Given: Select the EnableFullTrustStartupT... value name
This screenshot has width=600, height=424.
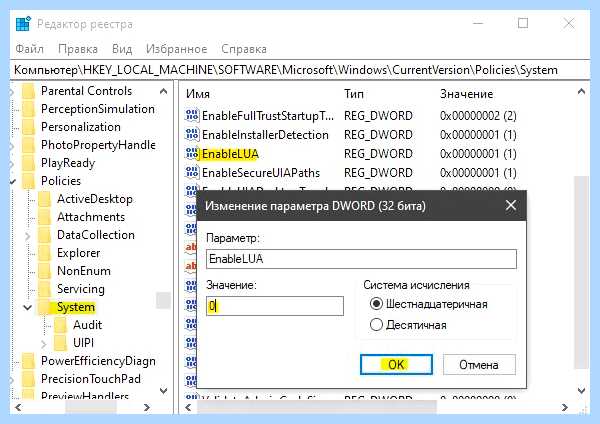Looking at the screenshot, I should [x=268, y=115].
